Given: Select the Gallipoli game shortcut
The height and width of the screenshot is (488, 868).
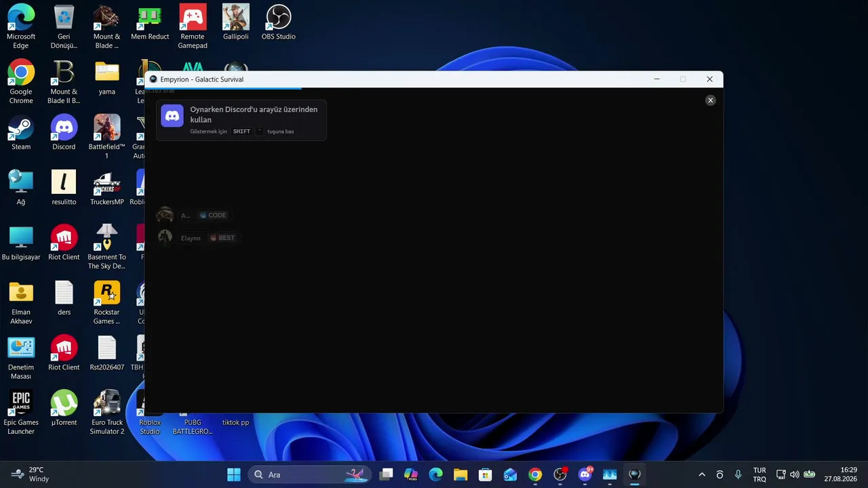Looking at the screenshot, I should point(236,22).
